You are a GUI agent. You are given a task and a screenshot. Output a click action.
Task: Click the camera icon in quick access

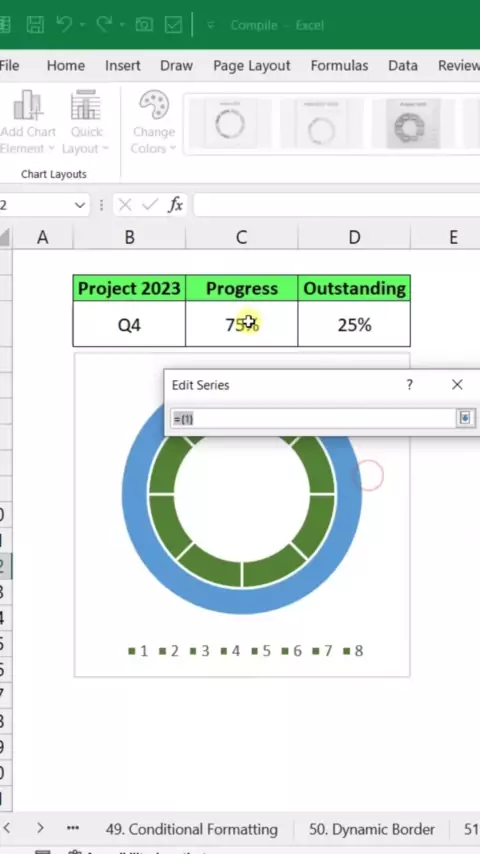coord(144,25)
